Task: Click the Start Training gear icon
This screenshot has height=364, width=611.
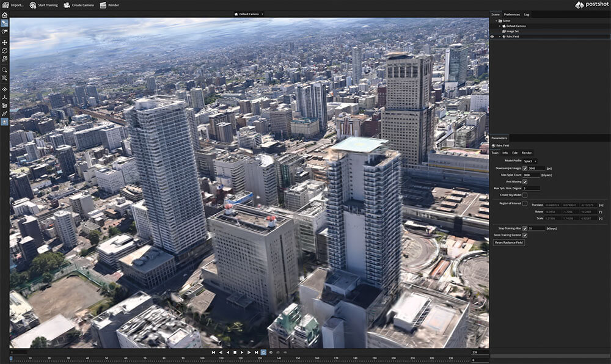Action: coord(33,5)
